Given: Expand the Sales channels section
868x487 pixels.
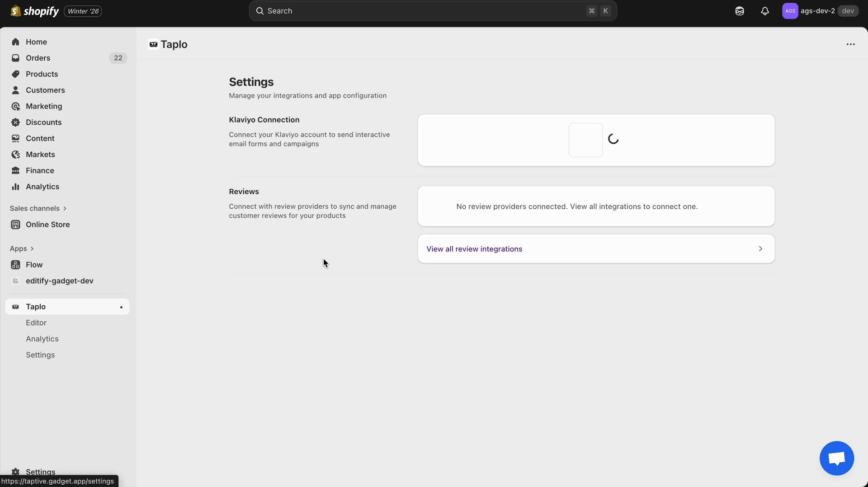Looking at the screenshot, I should [x=38, y=208].
